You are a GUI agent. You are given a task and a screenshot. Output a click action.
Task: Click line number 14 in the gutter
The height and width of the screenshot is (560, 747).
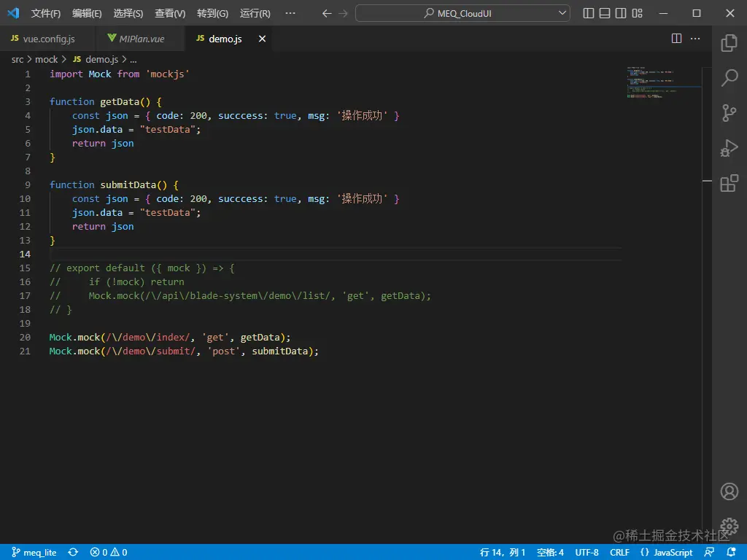[25, 254]
